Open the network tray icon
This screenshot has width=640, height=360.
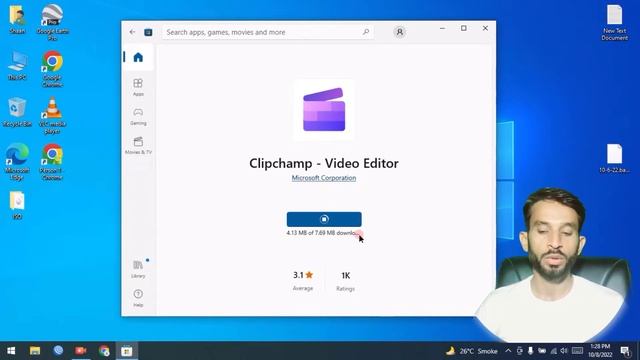pos(553,351)
